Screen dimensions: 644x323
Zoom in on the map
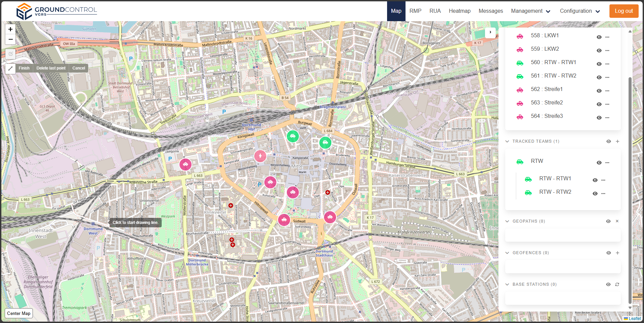click(10, 30)
